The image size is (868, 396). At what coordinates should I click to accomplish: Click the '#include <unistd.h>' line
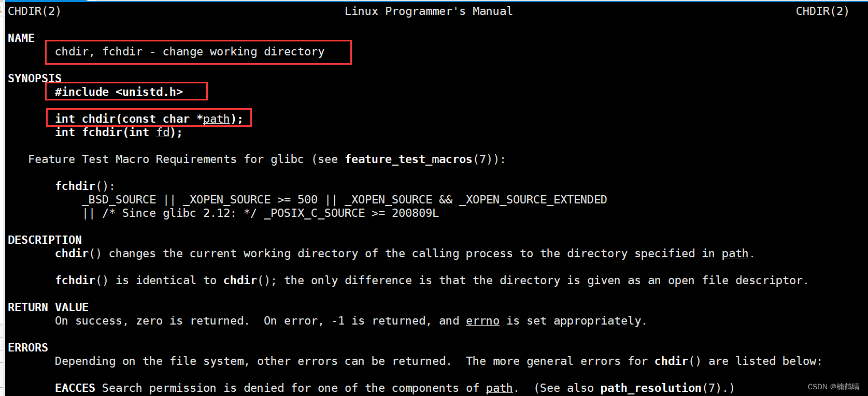(119, 92)
